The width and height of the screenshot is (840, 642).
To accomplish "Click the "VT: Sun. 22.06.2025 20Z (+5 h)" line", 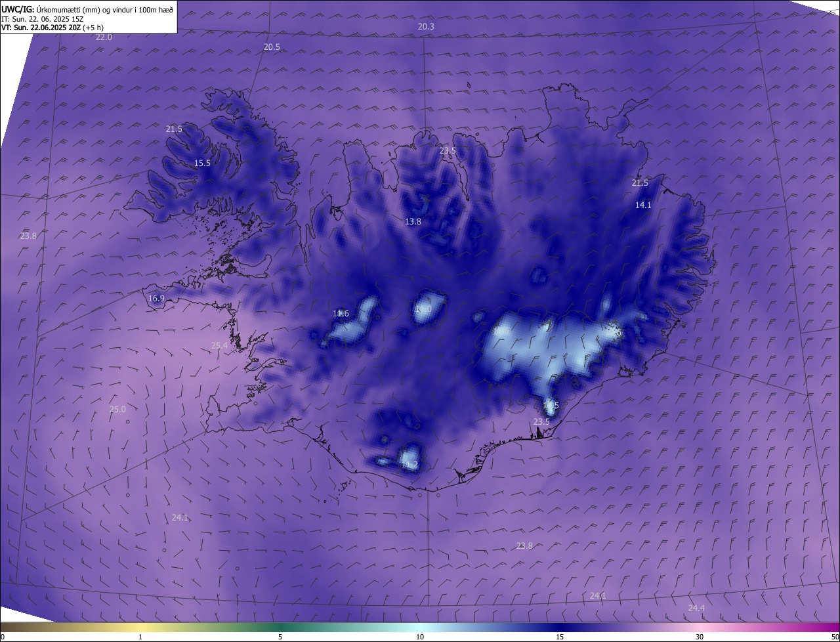I will (52, 27).
